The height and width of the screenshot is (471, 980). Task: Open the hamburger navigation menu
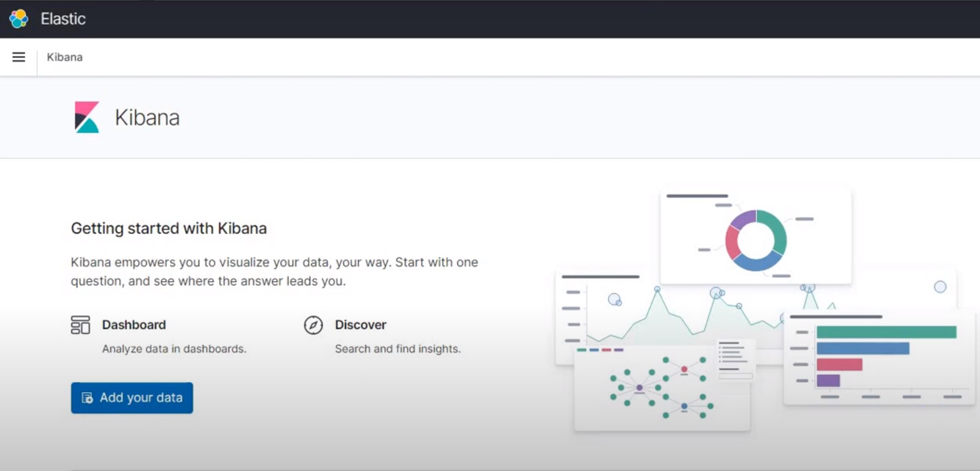19,57
